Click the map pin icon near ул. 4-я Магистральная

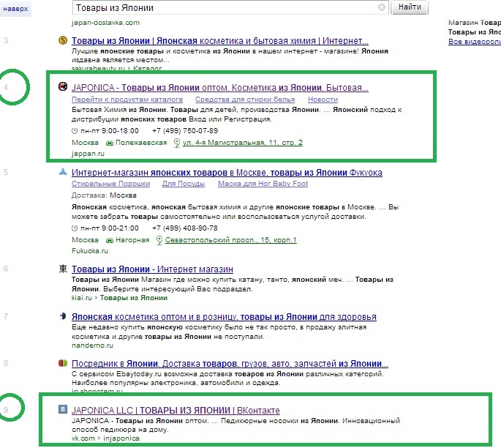[x=177, y=143]
